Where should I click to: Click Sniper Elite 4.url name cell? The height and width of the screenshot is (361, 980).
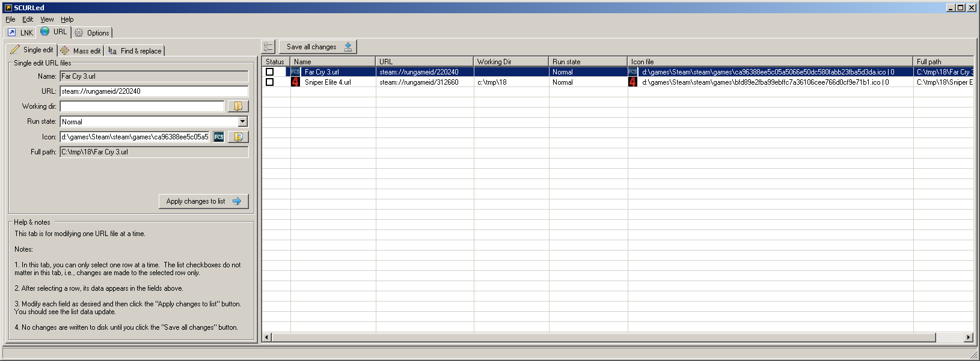[328, 82]
